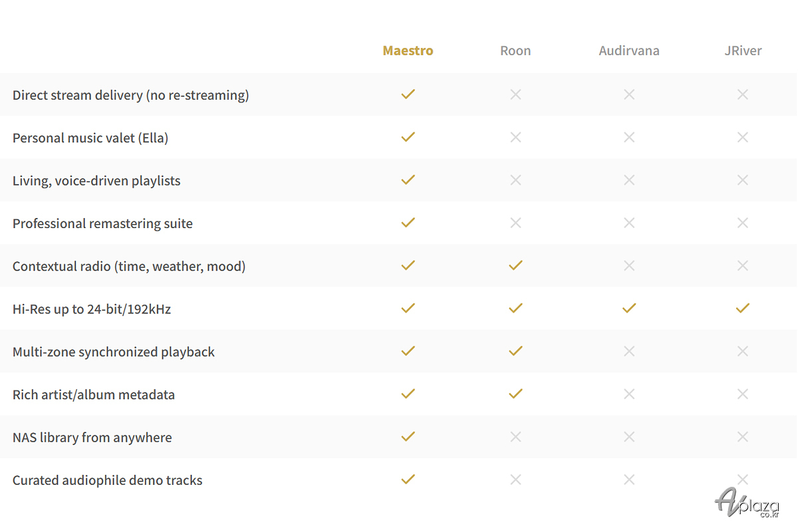Click the NAS library from anywhere label

(x=92, y=438)
